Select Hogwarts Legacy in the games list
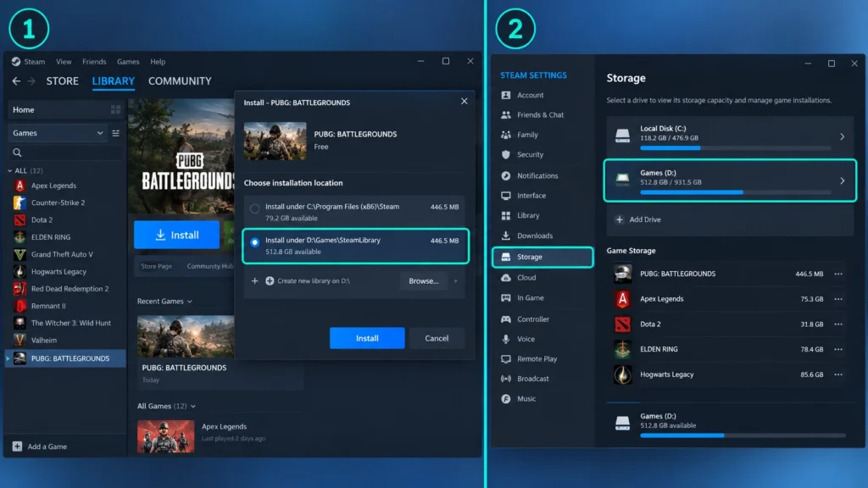 58,271
